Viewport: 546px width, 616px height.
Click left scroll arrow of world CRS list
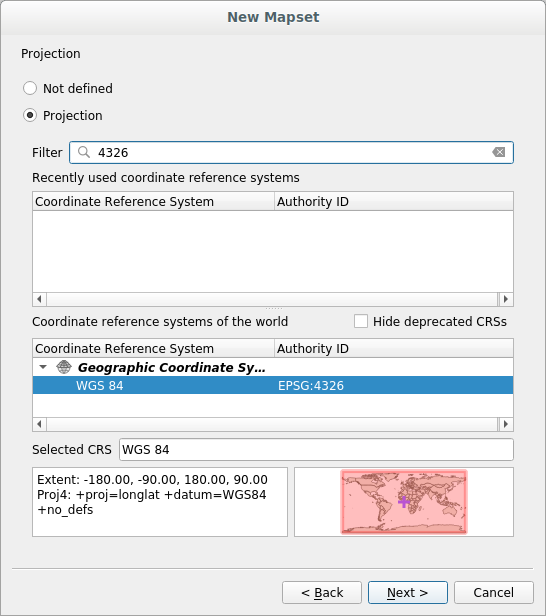point(39,424)
